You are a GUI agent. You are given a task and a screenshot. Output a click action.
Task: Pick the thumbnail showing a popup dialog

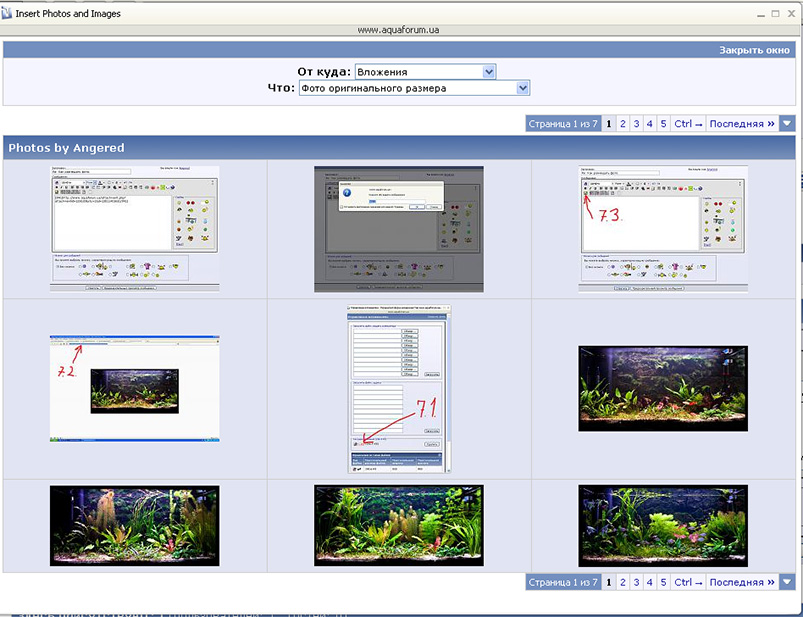399,229
